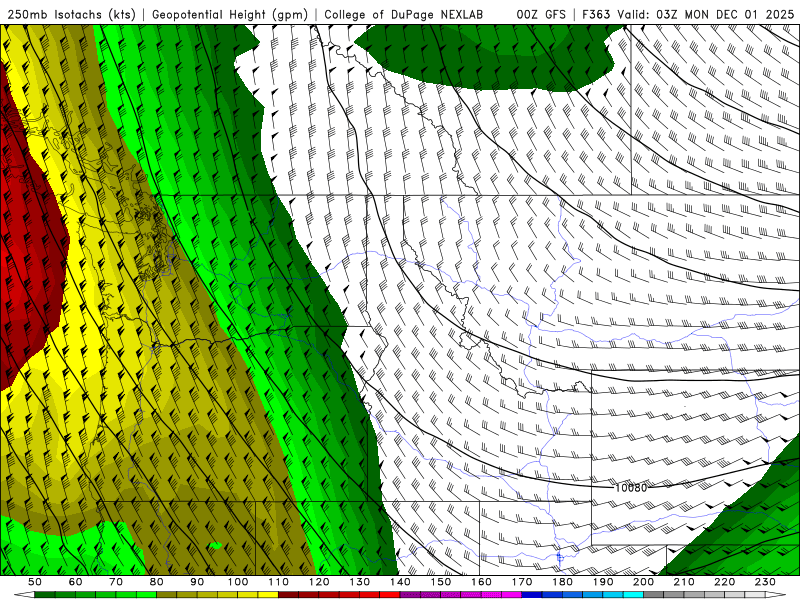This screenshot has width=800, height=600.
Task: Click the 70 value on the color scale
Action: tap(116, 582)
